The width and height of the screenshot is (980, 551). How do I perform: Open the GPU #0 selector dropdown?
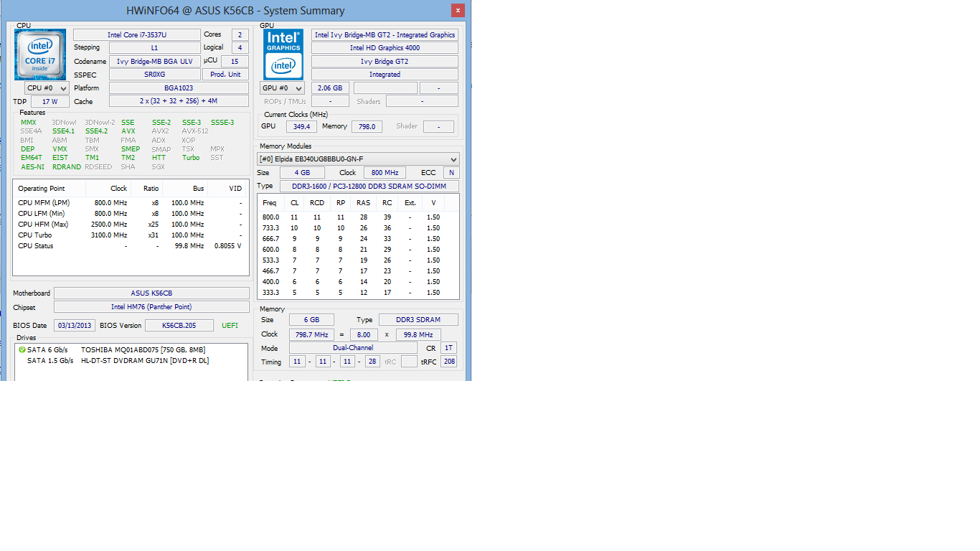[283, 88]
